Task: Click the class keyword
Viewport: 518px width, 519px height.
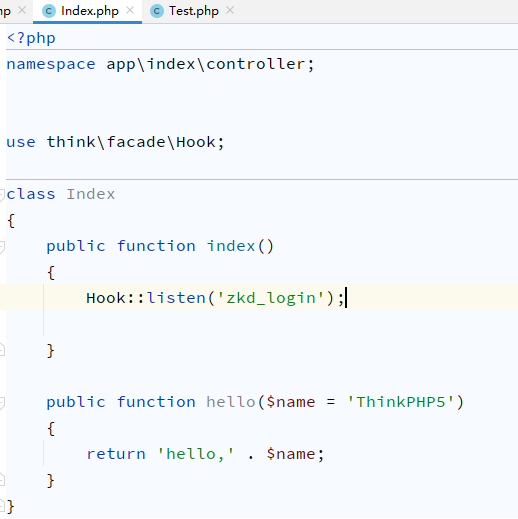Action: click(31, 194)
